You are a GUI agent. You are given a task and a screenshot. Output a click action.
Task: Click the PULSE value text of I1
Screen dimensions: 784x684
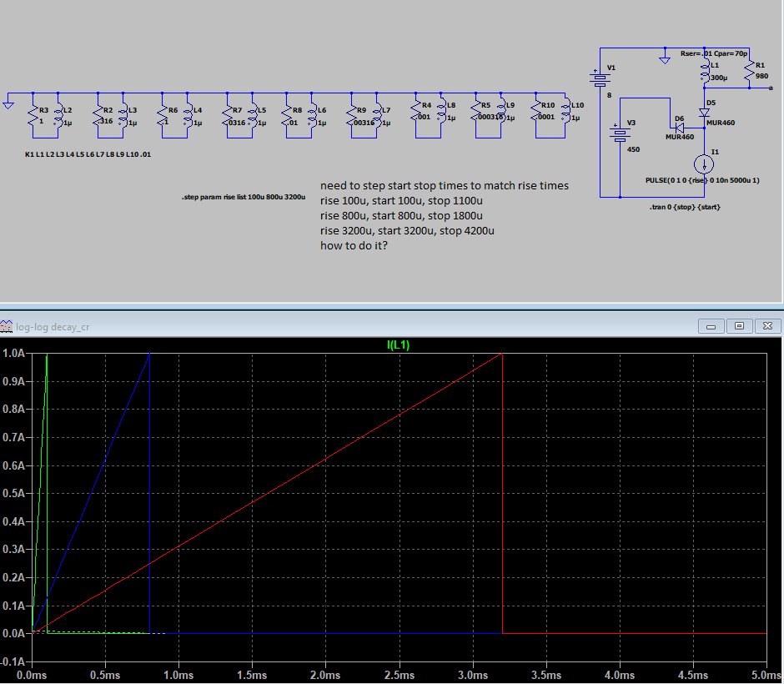tap(702, 180)
